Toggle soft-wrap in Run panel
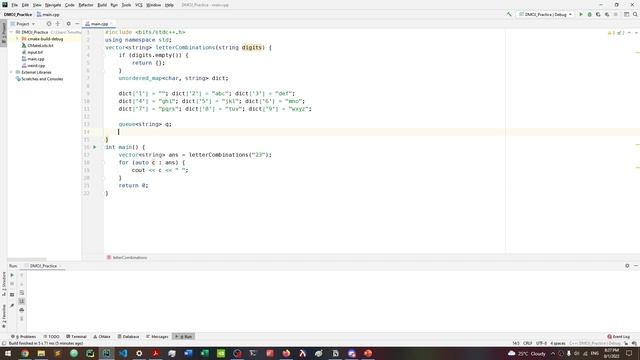Viewport: 640px width, 360px height. pyautogui.click(x=22, y=293)
